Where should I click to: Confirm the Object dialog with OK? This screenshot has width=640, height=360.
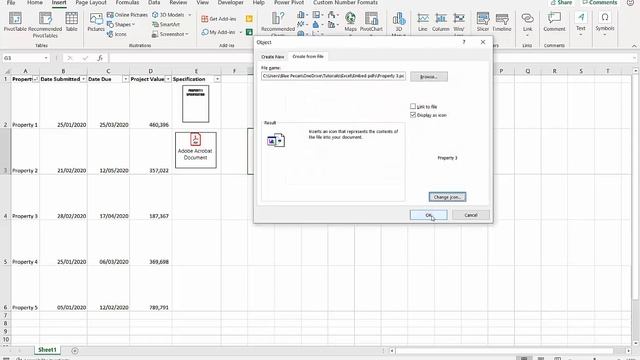click(429, 215)
